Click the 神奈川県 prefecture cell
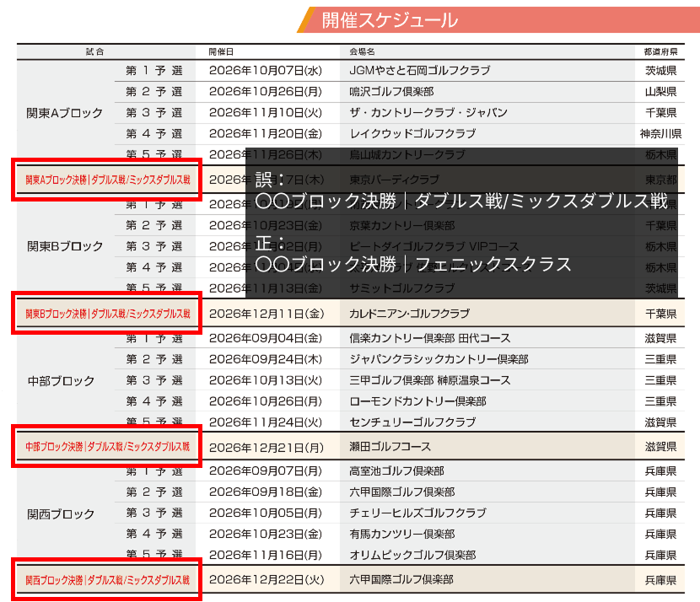This screenshot has height=602, width=700. [660, 133]
